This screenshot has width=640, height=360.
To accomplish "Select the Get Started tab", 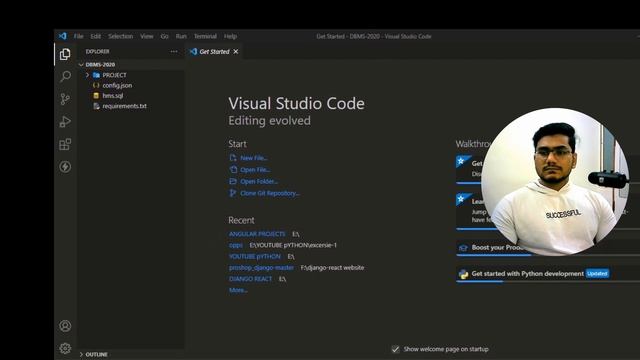I will (x=214, y=51).
